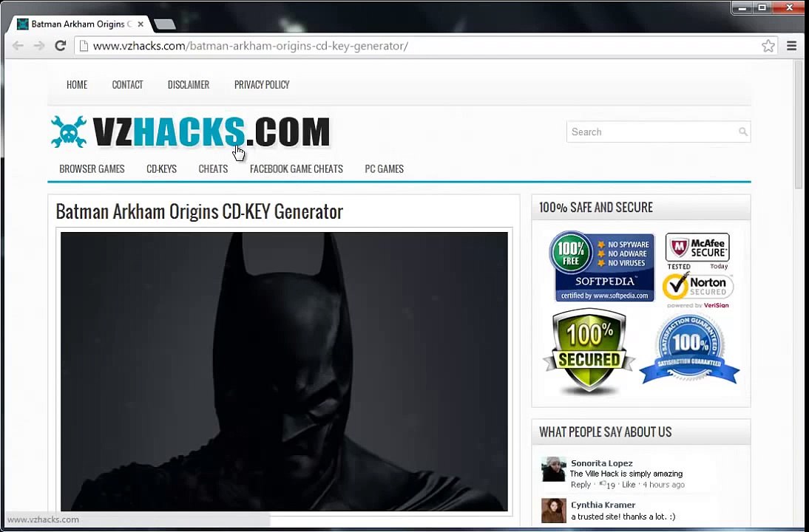Click the blue Satisfaction Guaranteed ribbon badge

click(x=690, y=349)
